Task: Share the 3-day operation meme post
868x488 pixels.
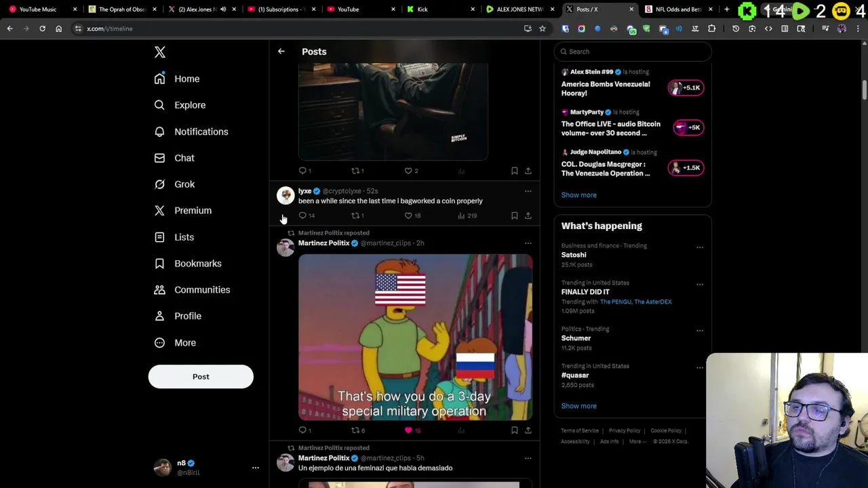Action: point(528,430)
